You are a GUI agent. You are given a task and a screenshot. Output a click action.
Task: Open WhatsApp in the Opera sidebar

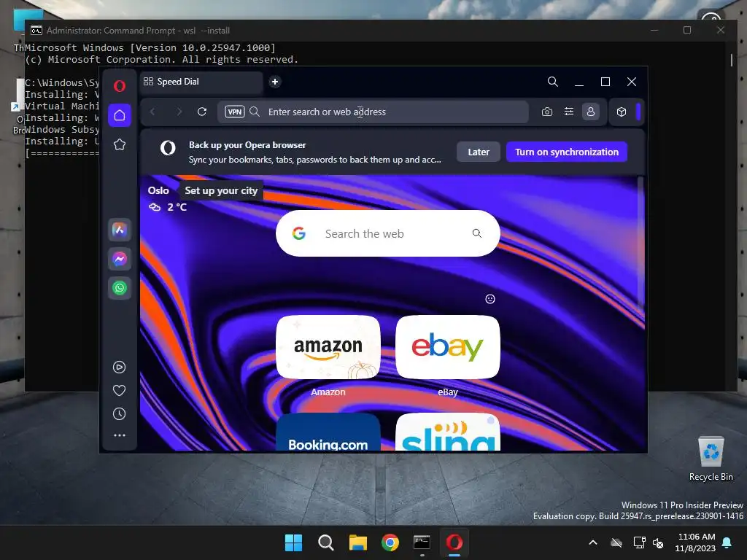point(120,288)
